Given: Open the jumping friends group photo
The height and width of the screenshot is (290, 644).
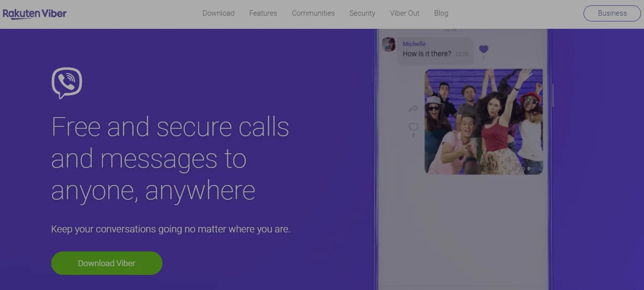Looking at the screenshot, I should click(483, 122).
